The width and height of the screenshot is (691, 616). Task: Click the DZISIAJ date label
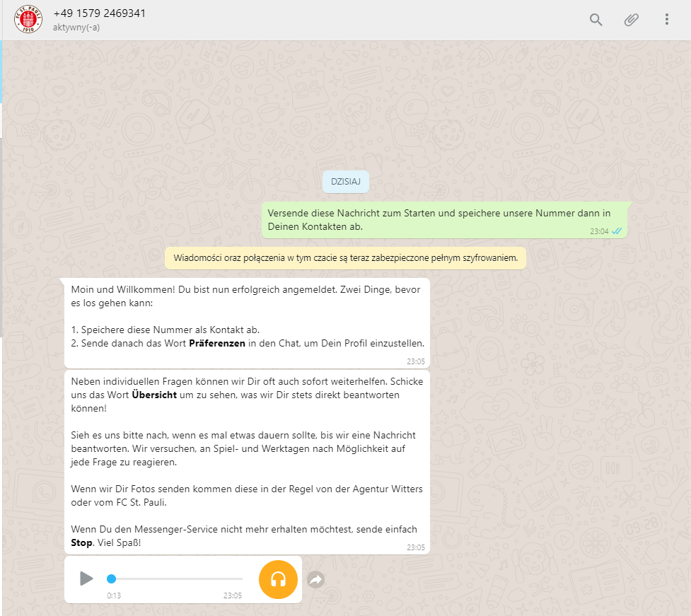pos(345,182)
